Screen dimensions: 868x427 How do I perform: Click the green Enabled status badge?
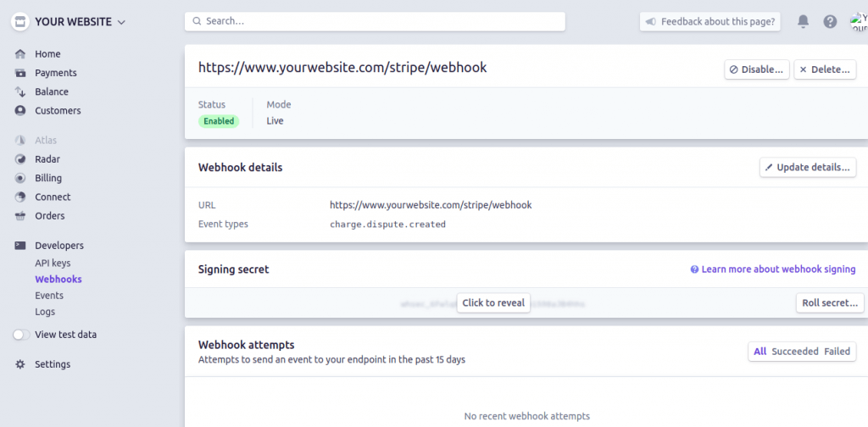tap(219, 121)
